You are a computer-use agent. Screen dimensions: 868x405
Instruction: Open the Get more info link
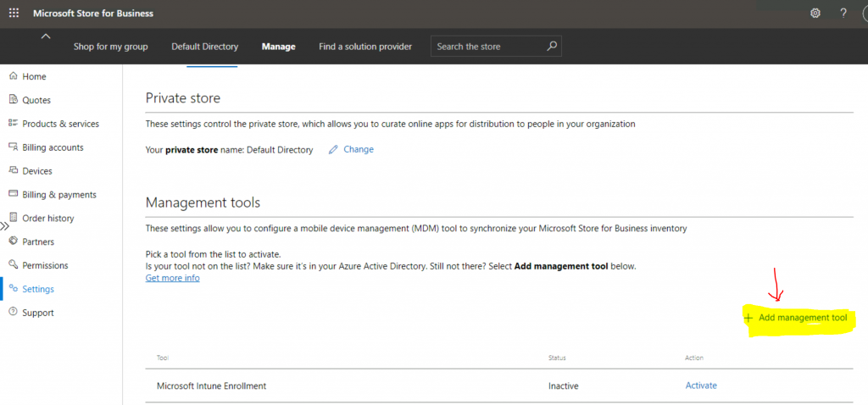tap(173, 278)
